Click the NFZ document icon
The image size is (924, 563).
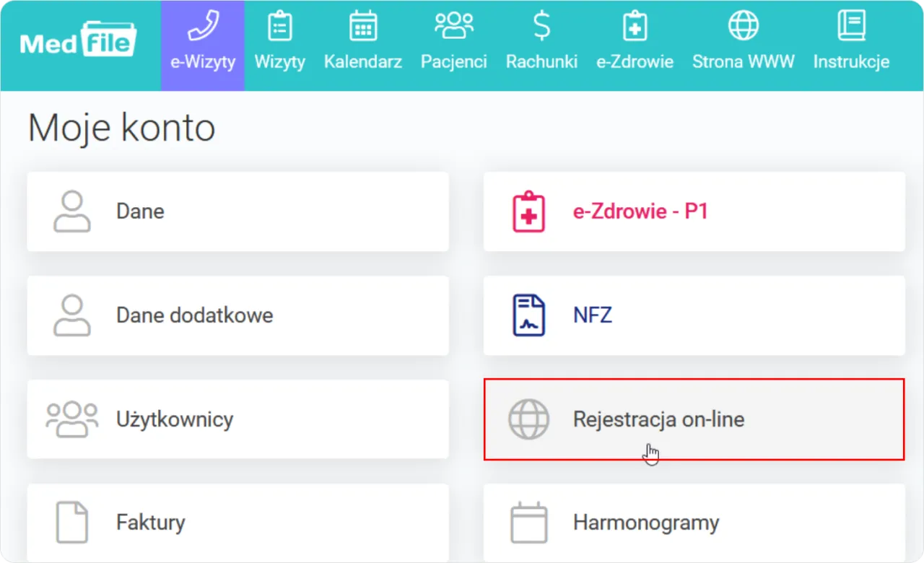coord(528,315)
